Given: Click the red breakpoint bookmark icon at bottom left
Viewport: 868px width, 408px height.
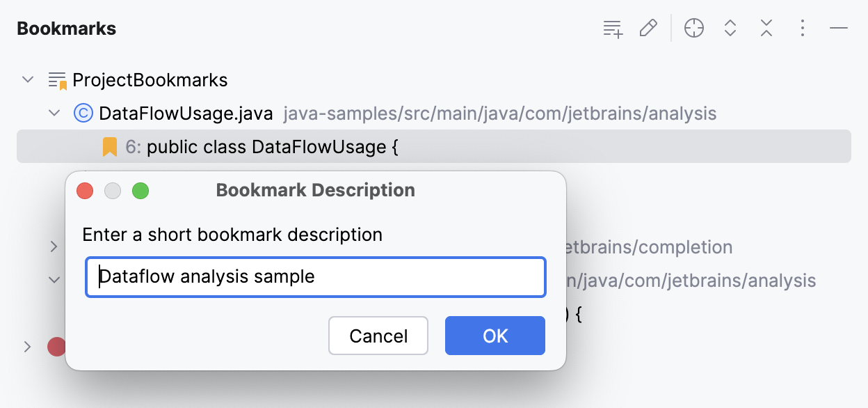Looking at the screenshot, I should point(56,346).
